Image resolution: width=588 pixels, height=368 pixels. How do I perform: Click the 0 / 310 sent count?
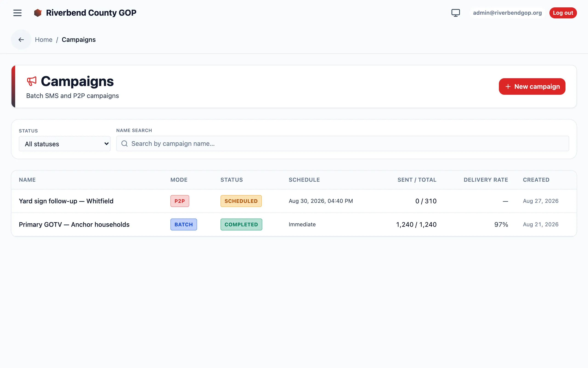click(426, 201)
